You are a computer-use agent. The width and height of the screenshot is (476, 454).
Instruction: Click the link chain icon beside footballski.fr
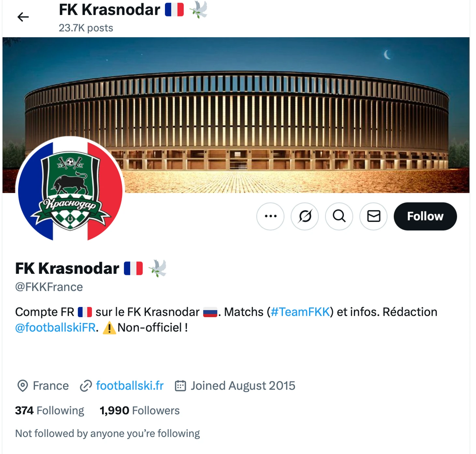pos(86,386)
